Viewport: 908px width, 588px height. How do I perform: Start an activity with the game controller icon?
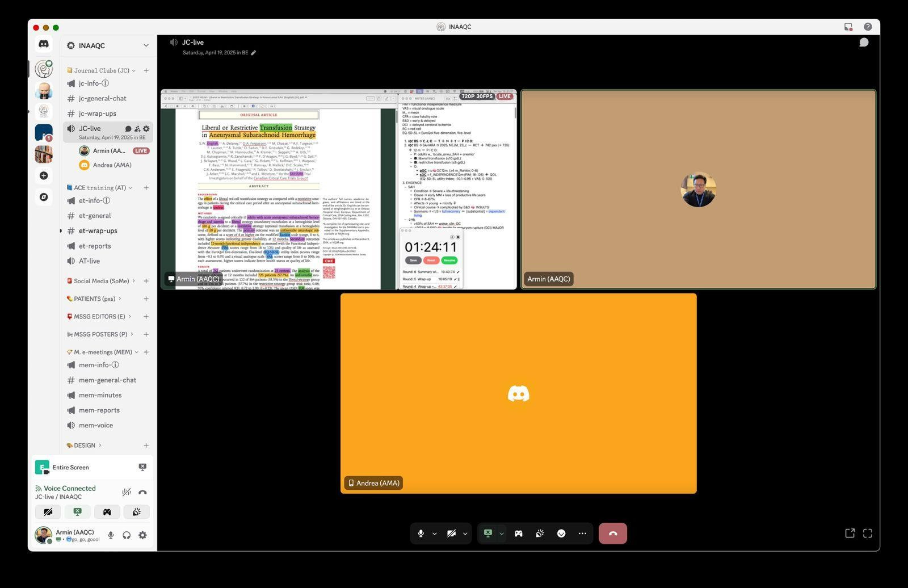[518, 534]
